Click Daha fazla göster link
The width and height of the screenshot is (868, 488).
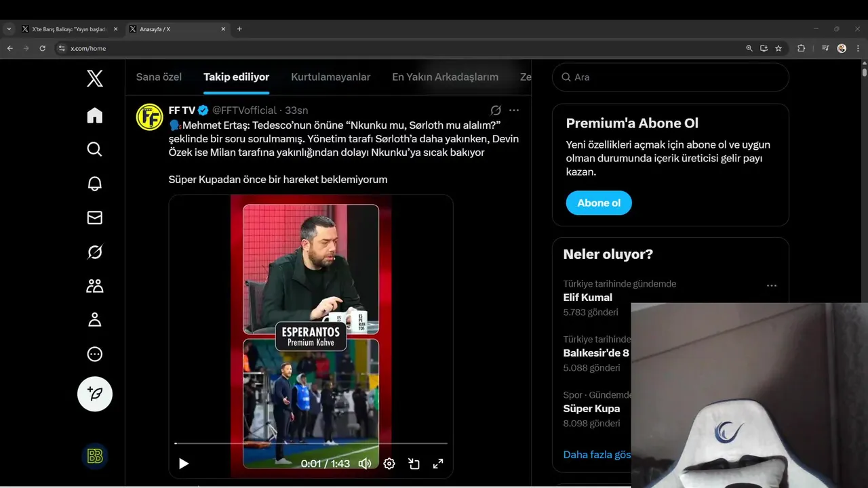pyautogui.click(x=597, y=455)
